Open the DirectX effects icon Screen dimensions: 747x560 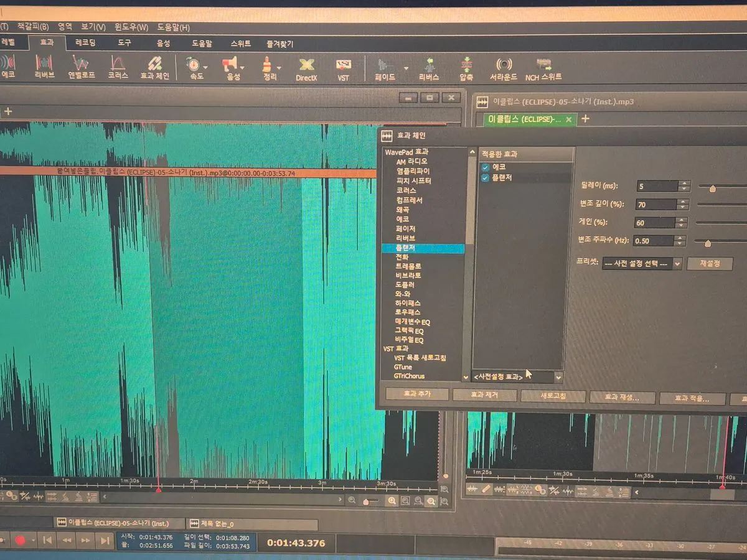306,68
